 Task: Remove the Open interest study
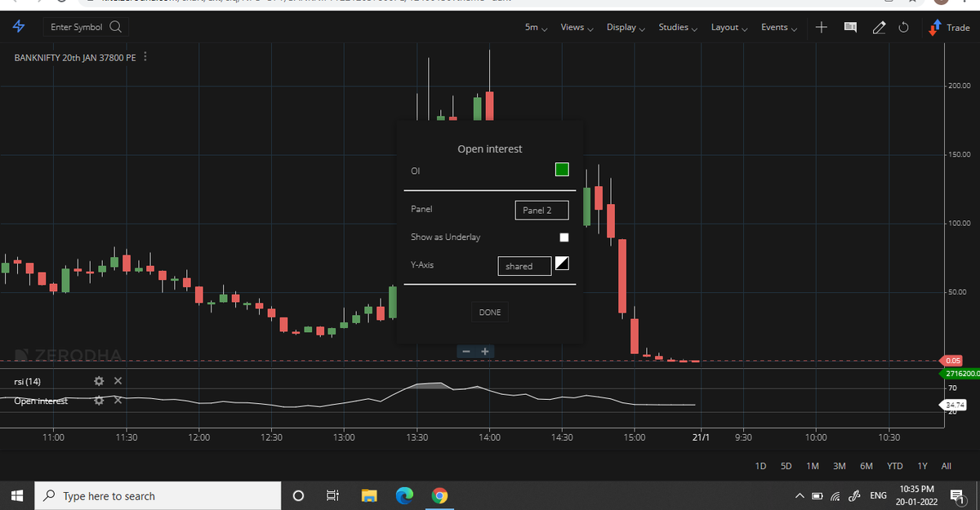coord(118,400)
